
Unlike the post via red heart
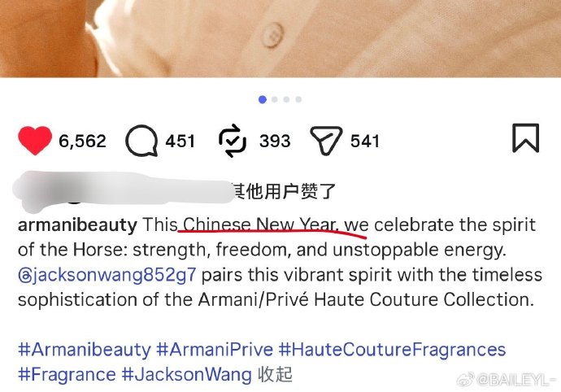tap(35, 141)
